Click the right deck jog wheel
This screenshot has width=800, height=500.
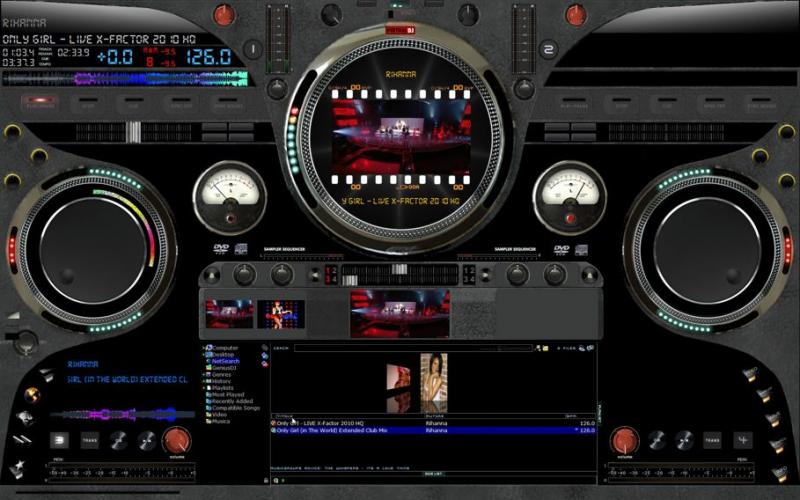707,251
